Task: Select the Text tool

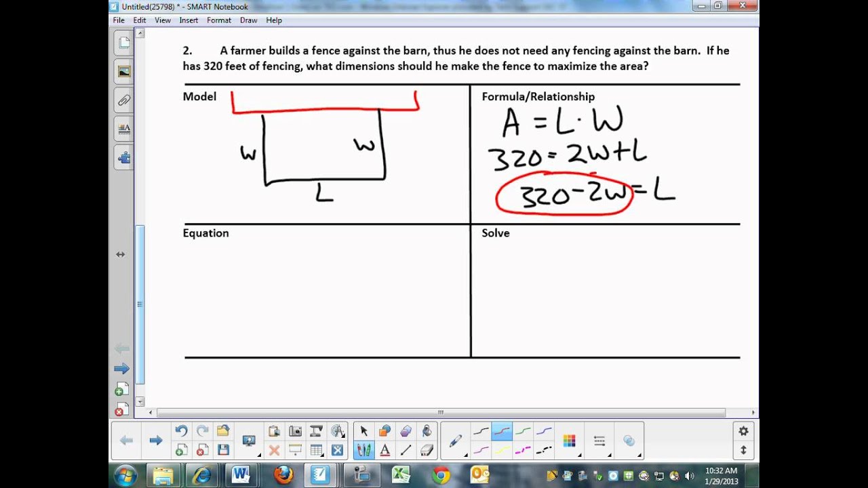Action: click(384, 450)
